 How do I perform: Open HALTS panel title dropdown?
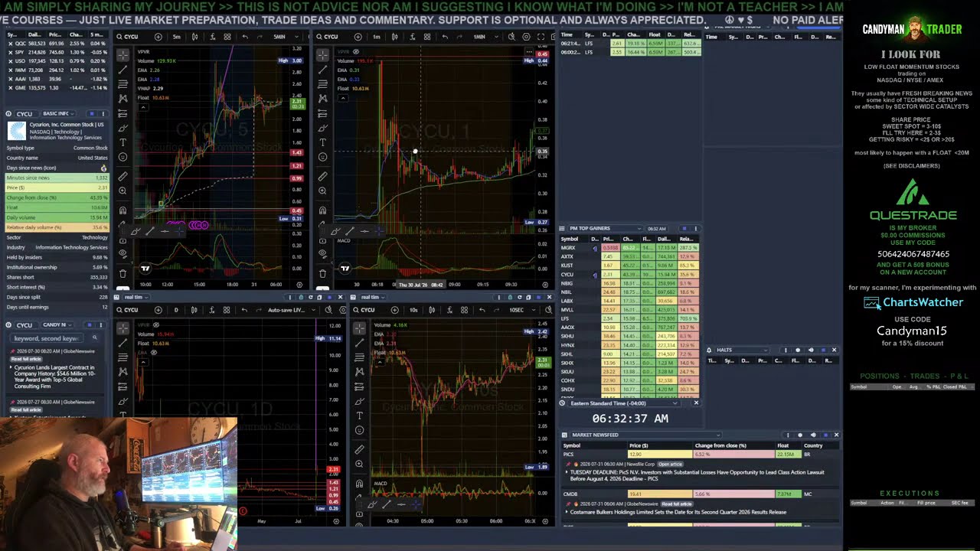point(743,350)
